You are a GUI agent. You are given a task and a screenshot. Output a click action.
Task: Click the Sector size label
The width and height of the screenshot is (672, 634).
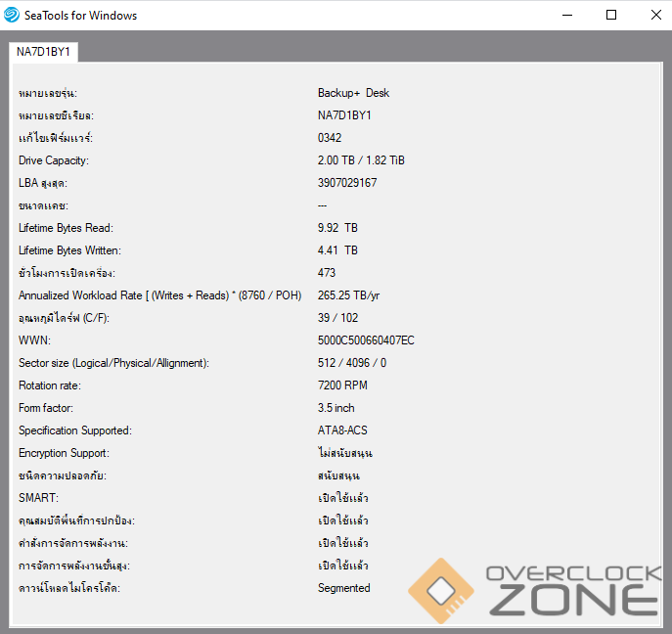113,363
